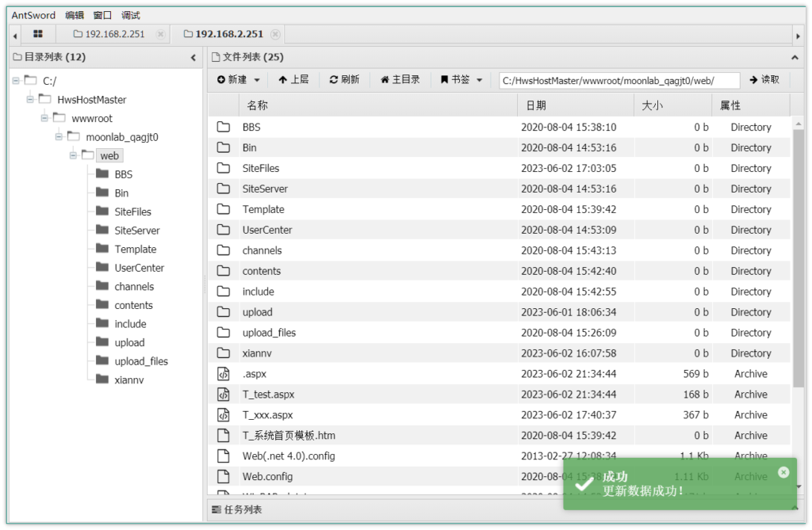Open the 新建 dropdown
Viewport: 812px width, 530px height.
(x=238, y=80)
